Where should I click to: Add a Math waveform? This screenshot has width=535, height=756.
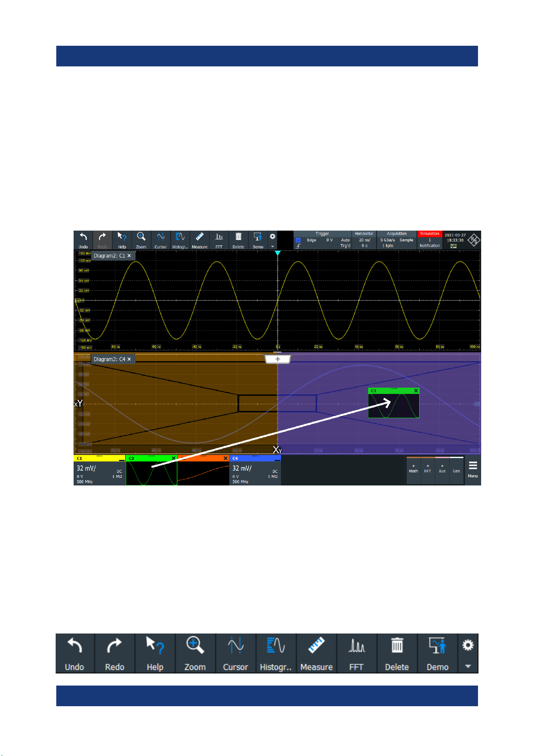click(413, 470)
